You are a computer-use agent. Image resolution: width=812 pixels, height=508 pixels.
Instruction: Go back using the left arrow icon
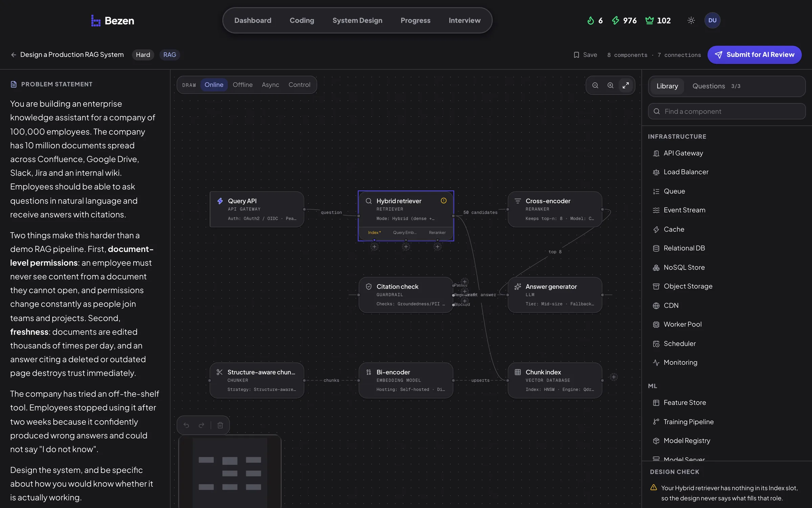point(14,55)
